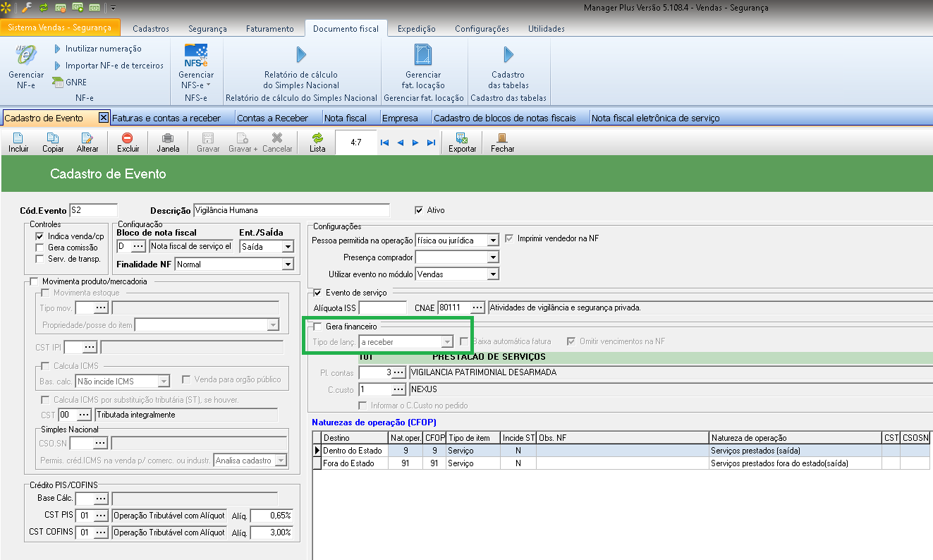
Task: Click the CNAE lookup ellipsis button
Action: click(x=477, y=308)
